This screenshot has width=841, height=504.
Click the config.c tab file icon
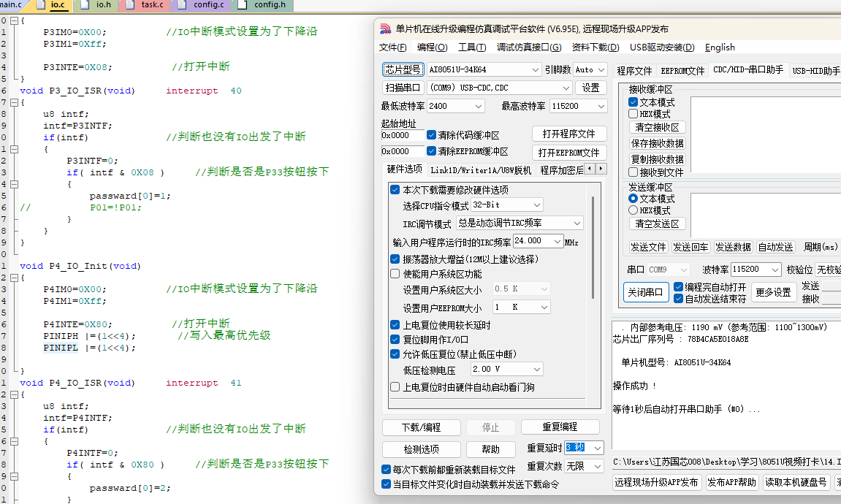(183, 5)
